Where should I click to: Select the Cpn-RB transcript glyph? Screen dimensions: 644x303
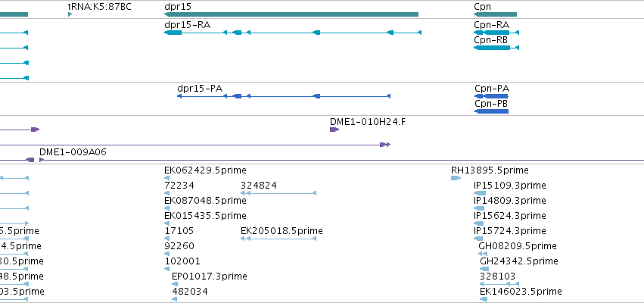(x=496, y=48)
